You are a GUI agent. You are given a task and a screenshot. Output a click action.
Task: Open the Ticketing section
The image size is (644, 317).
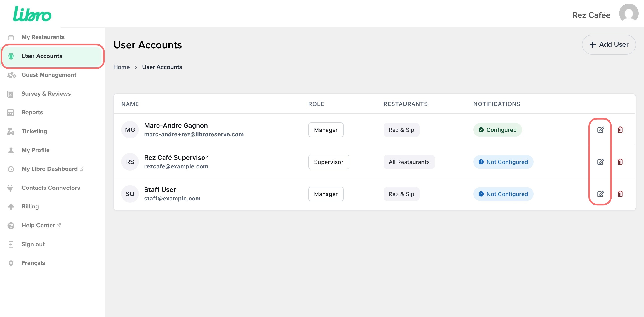click(x=34, y=131)
